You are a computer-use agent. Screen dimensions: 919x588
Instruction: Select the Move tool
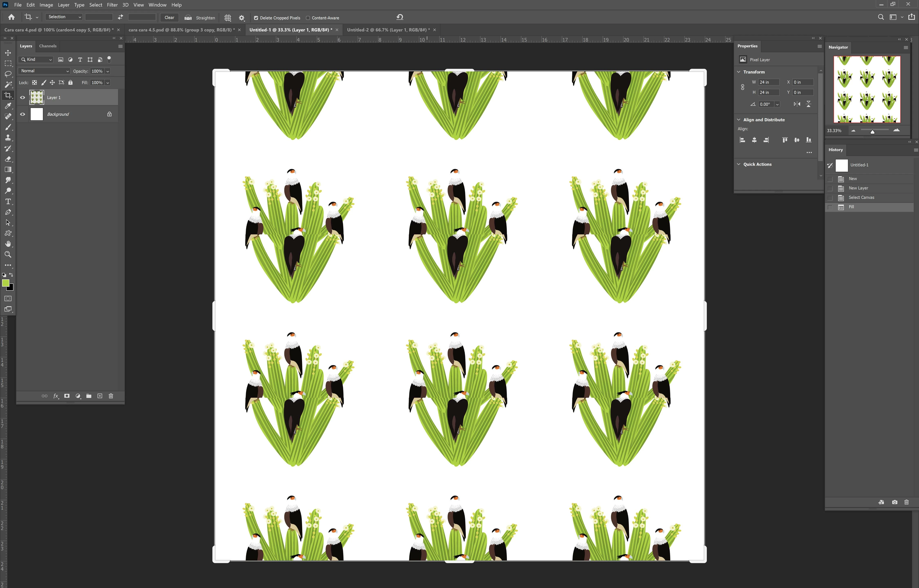click(x=8, y=53)
